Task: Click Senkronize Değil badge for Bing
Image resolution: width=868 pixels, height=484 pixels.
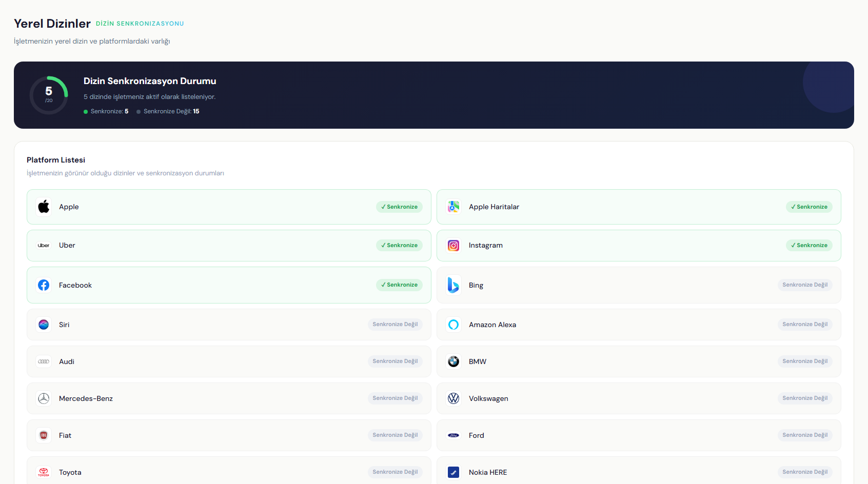Action: click(x=805, y=285)
